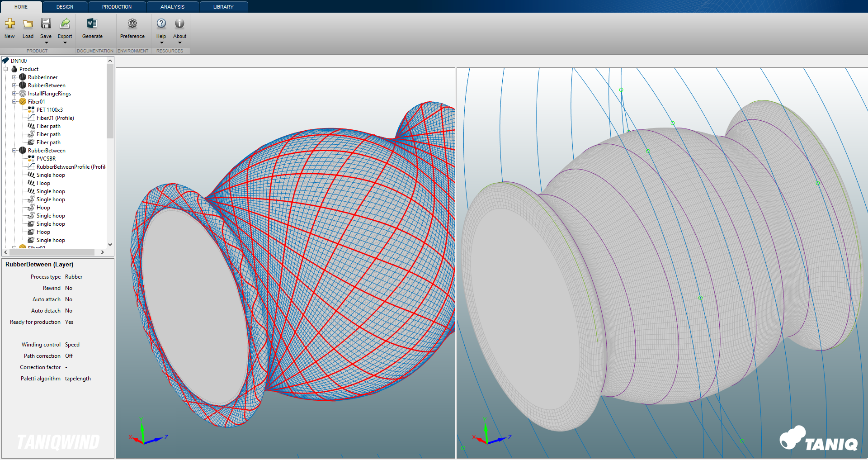This screenshot has width=868, height=460.
Task: Click the Generate documentation Word icon
Action: tap(92, 24)
